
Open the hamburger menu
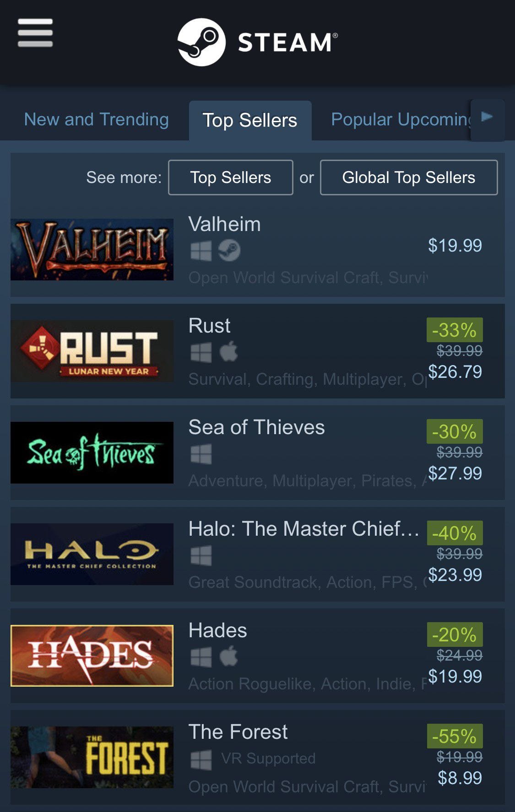coord(35,32)
